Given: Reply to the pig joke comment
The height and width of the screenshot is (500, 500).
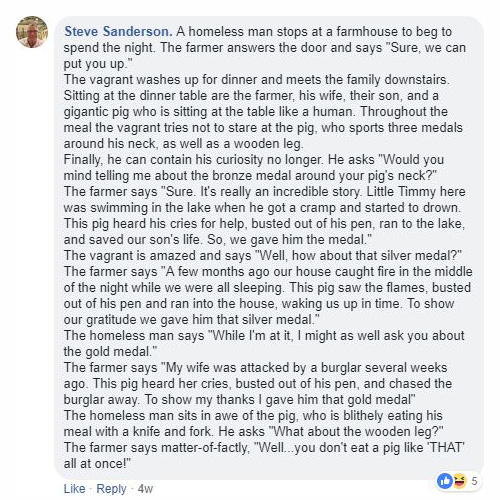Looking at the screenshot, I should coord(111,489).
